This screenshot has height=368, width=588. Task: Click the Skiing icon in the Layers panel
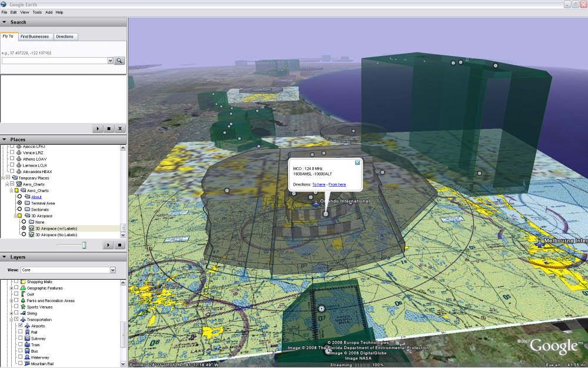[22, 313]
